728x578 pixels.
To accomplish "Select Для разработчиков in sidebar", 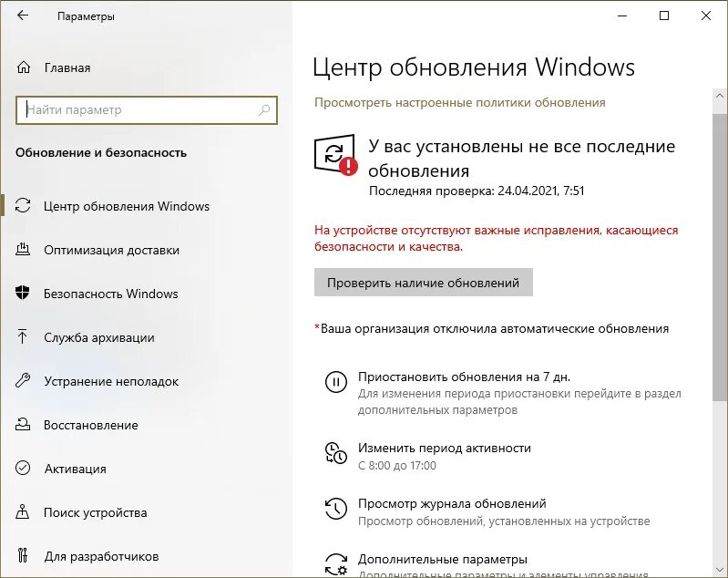I will coord(102,556).
